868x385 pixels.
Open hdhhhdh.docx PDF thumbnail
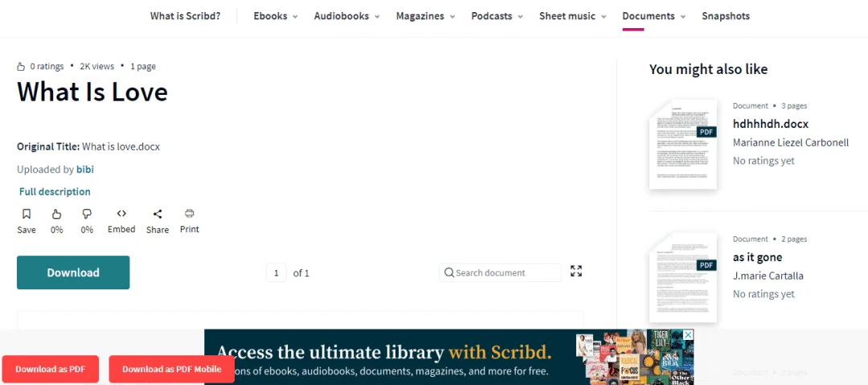(x=683, y=145)
